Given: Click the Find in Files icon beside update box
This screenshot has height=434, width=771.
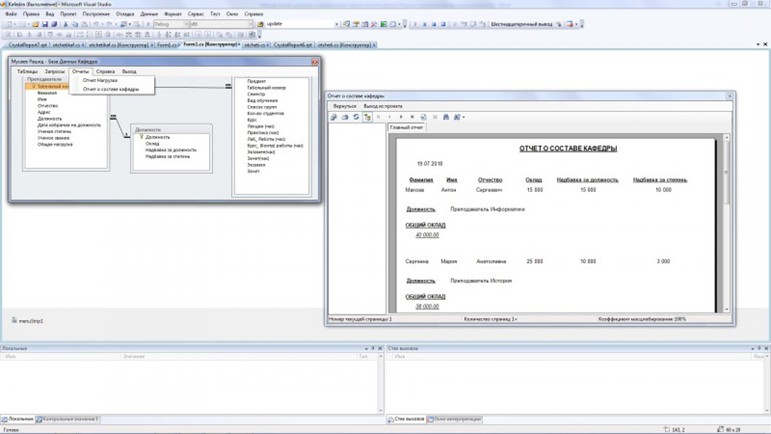Looking at the screenshot, I should [261, 24].
